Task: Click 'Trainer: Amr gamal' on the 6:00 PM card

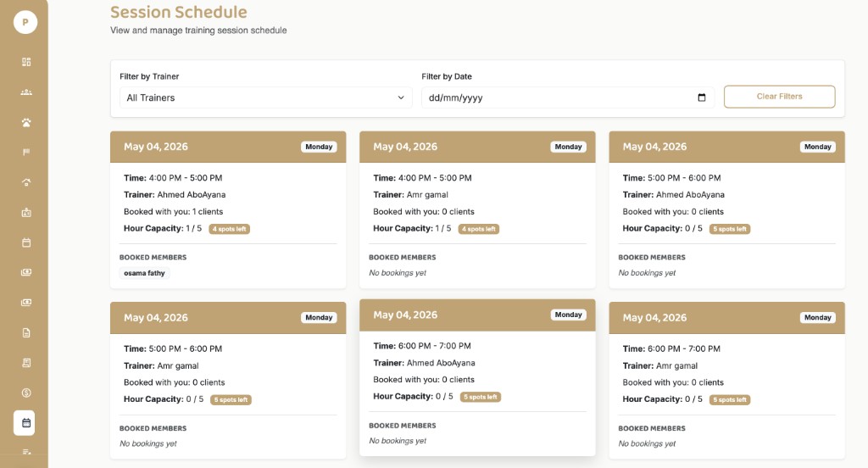Action: [x=659, y=365]
